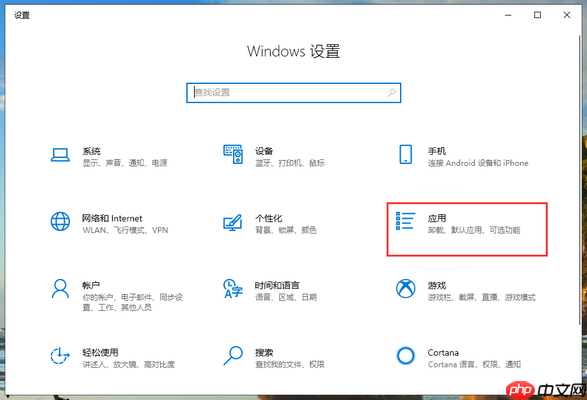Click the Windows 设置 page title
Screen dimensions: 587x400
294,51
